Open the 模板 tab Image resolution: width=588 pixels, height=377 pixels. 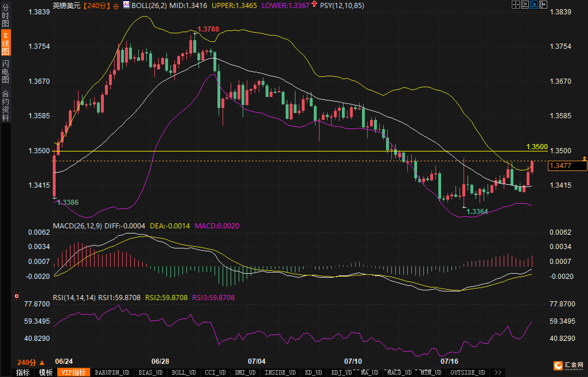coord(46,372)
